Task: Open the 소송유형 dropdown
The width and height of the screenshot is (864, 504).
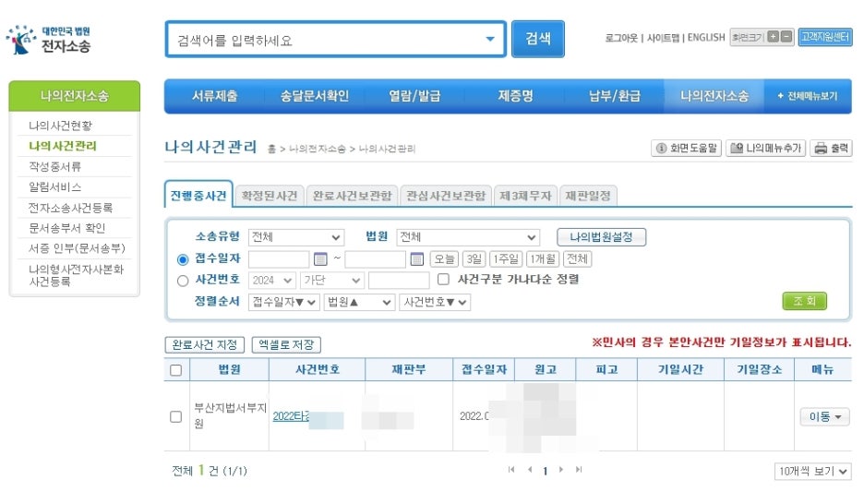Action: coord(296,237)
